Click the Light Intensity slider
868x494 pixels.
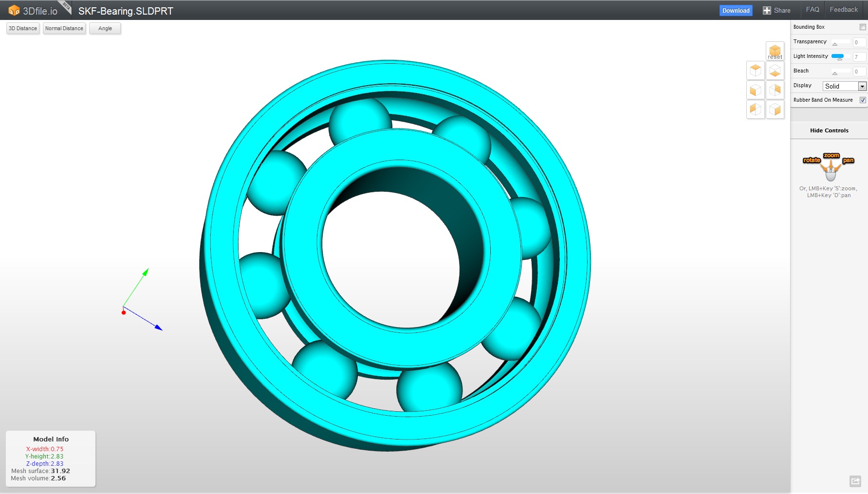pos(840,56)
